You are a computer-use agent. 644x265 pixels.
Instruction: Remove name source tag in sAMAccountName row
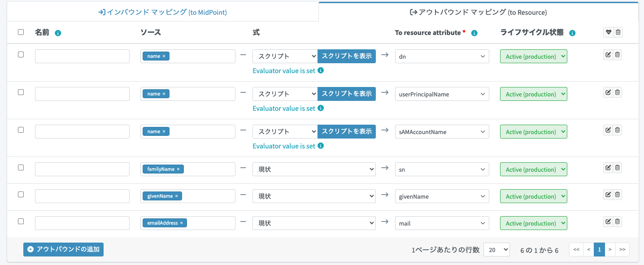(164, 131)
